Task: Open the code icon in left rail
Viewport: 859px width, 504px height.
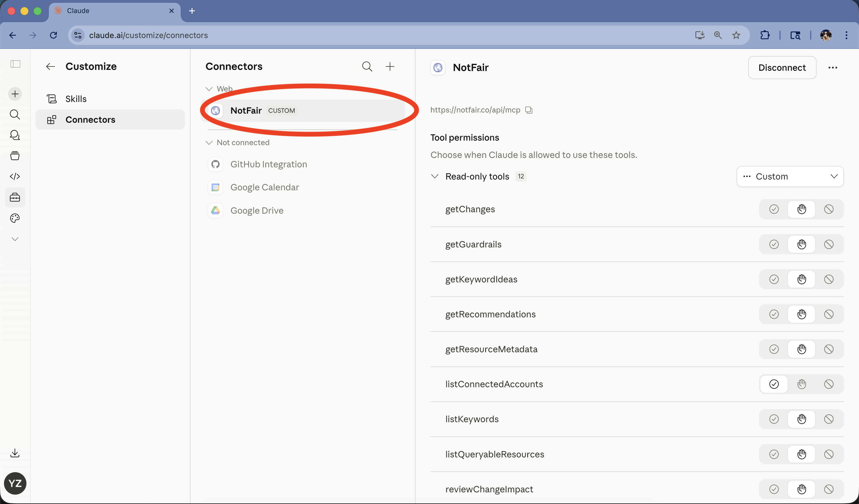Action: pos(15,176)
